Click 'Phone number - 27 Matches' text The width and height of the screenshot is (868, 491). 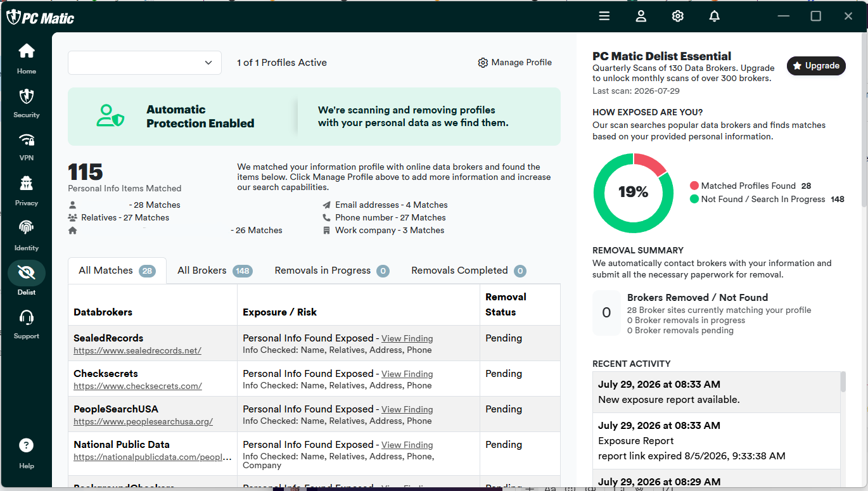click(390, 218)
